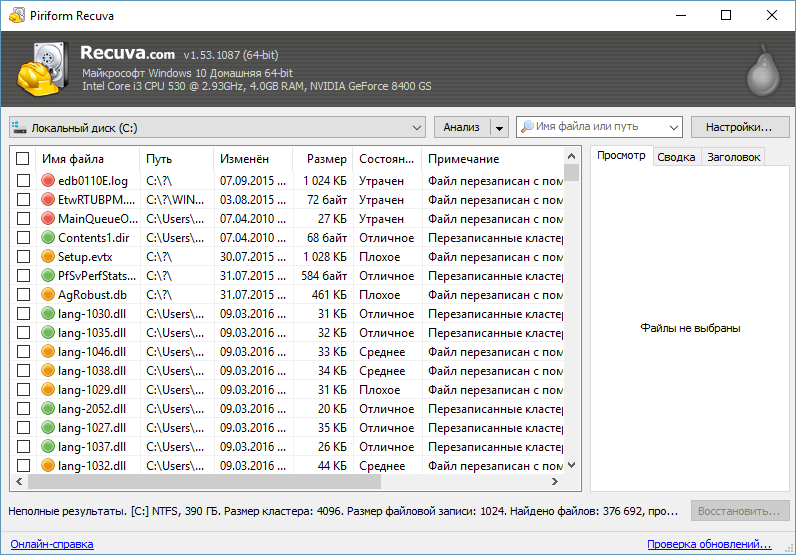This screenshot has width=796, height=555.
Task: Click the Recuva hard hat drive logo
Action: tap(43, 69)
